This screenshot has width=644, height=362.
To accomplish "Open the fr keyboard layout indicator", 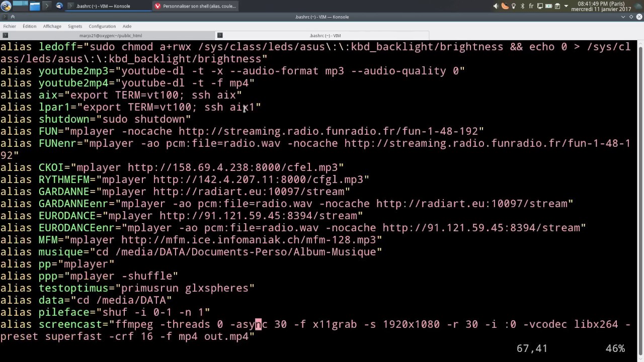I will 531,6.
